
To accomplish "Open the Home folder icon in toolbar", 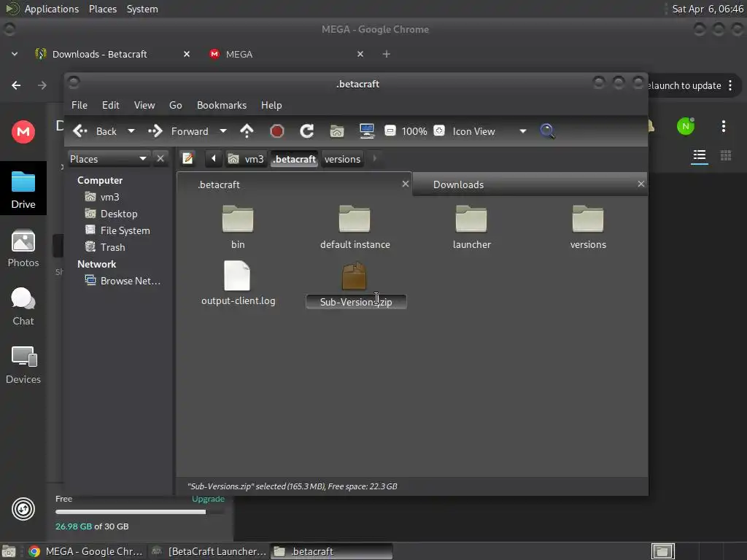I will pos(337,131).
